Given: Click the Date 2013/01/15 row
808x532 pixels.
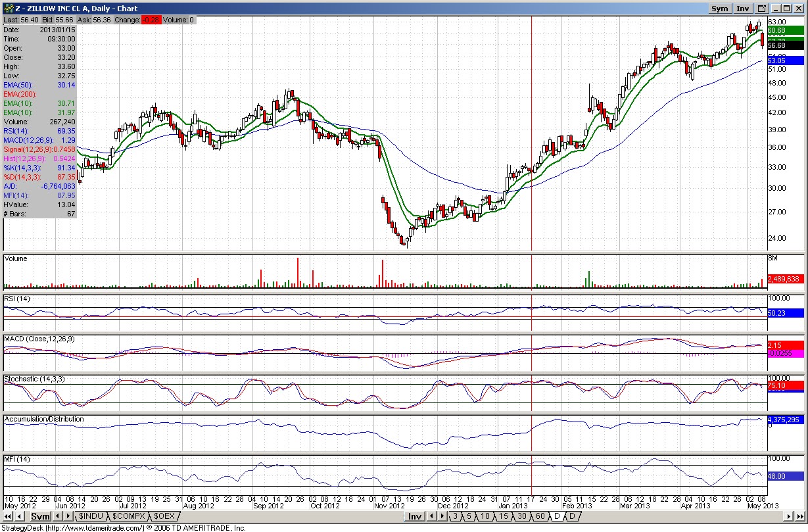Looking at the screenshot, I should (39, 30).
